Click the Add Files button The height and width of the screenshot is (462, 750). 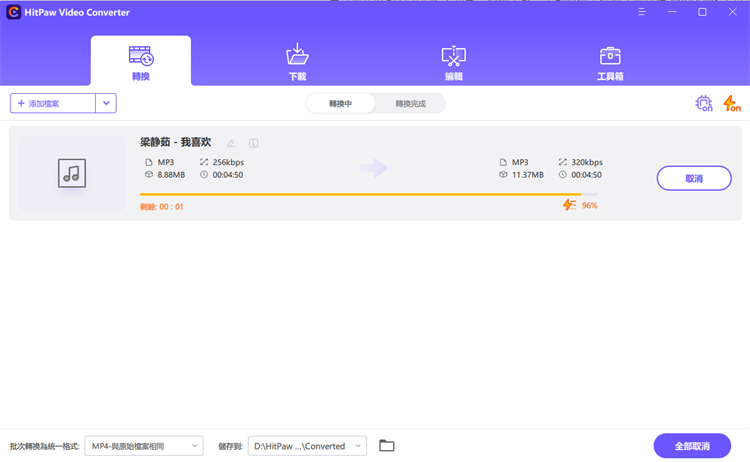click(x=53, y=103)
